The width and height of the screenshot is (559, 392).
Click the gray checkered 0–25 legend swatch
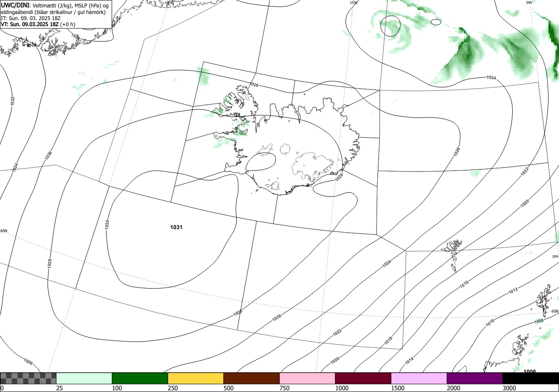[x=28, y=378]
